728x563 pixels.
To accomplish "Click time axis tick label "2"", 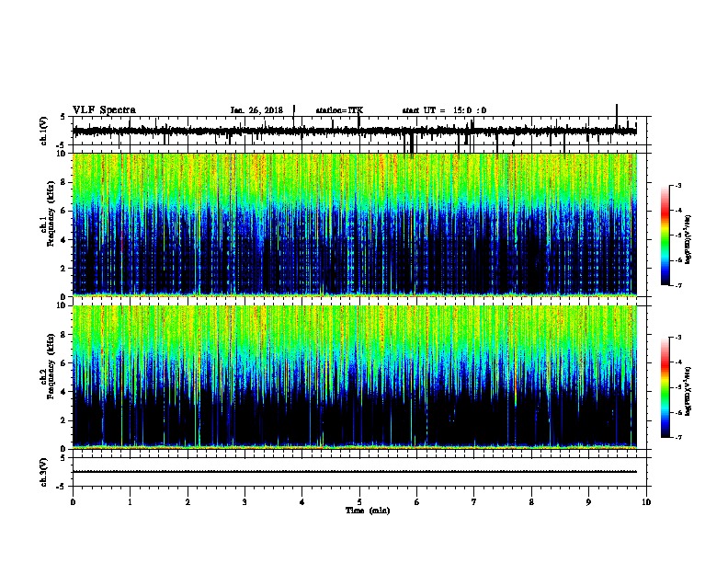I will coord(188,502).
